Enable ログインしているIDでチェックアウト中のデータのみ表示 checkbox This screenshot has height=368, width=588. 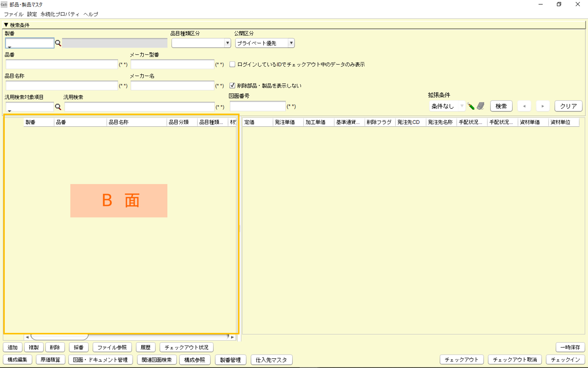tap(232, 64)
